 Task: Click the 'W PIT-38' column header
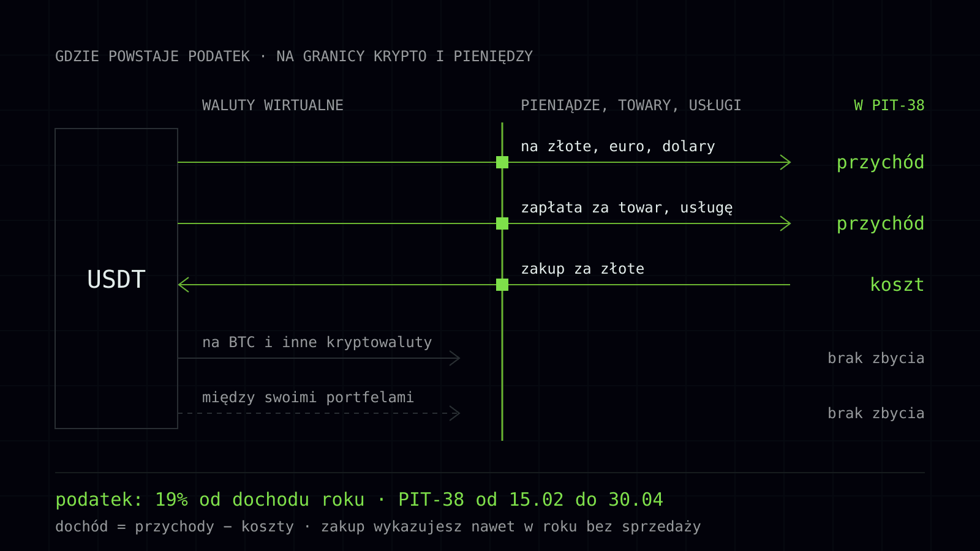pos(889,105)
